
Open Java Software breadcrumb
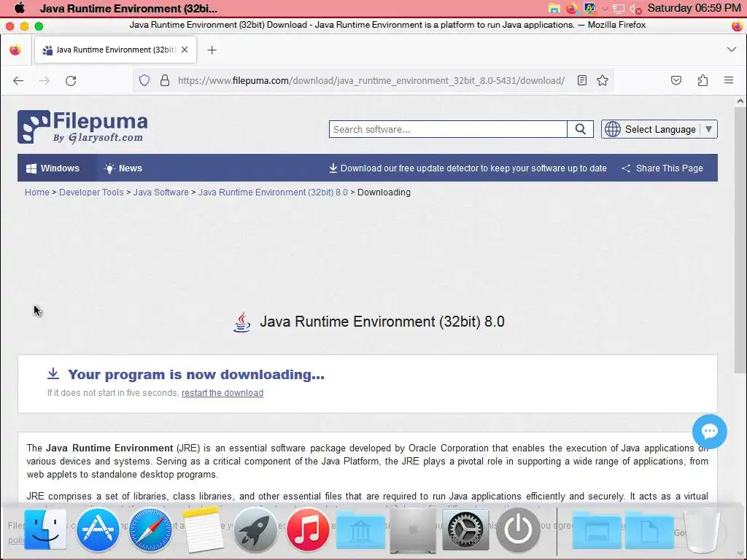point(160,192)
